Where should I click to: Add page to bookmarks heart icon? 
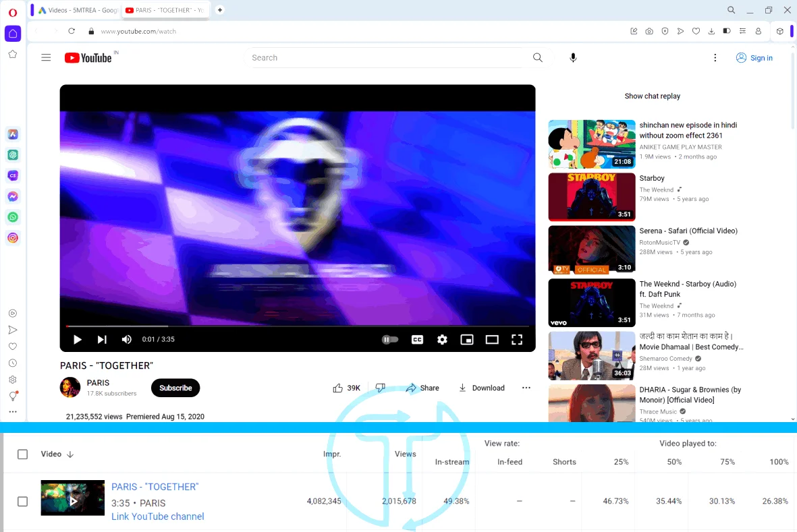click(696, 31)
